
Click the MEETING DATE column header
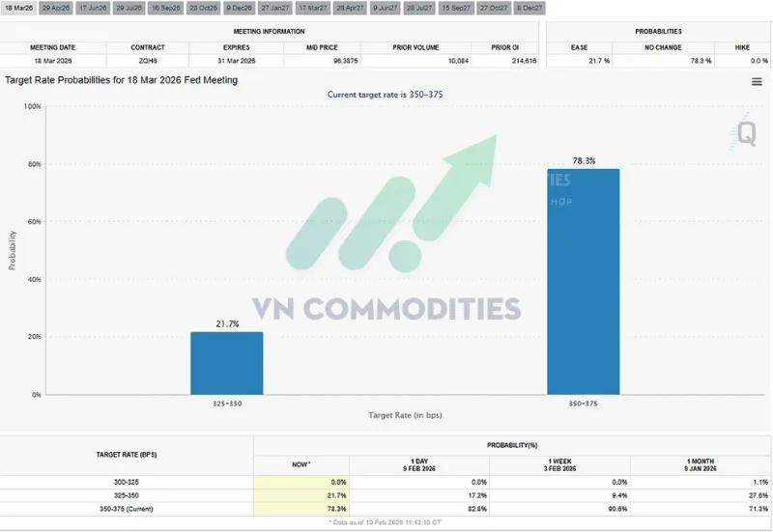point(53,47)
